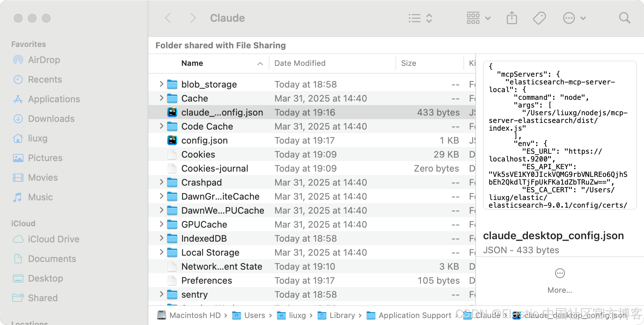Sort by the Name column header

192,63
